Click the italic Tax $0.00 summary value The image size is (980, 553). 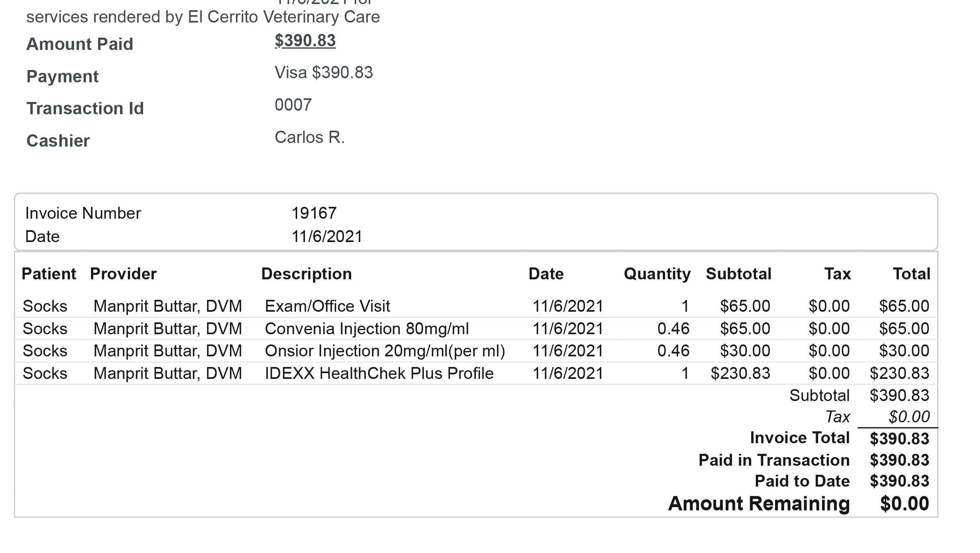tap(909, 417)
